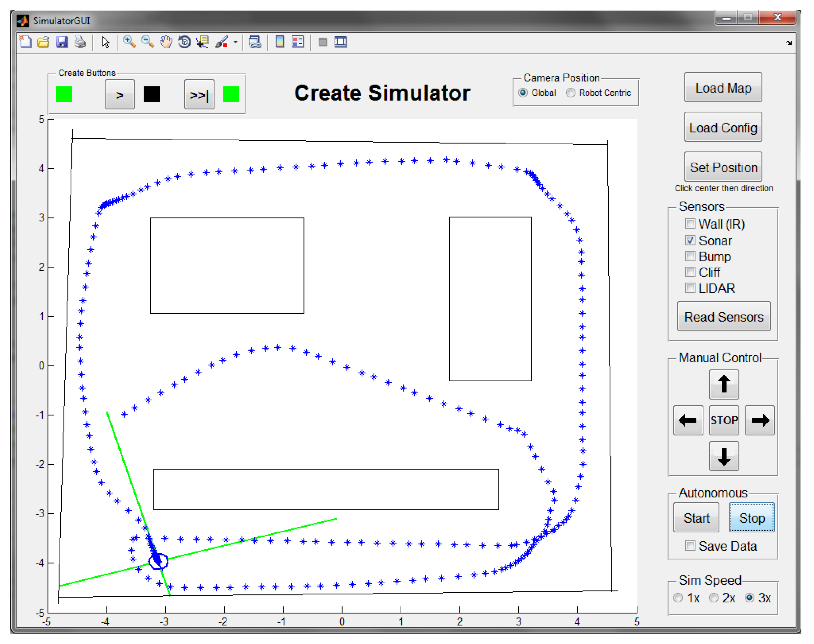Tick the Save Data checkbox

tap(690, 546)
